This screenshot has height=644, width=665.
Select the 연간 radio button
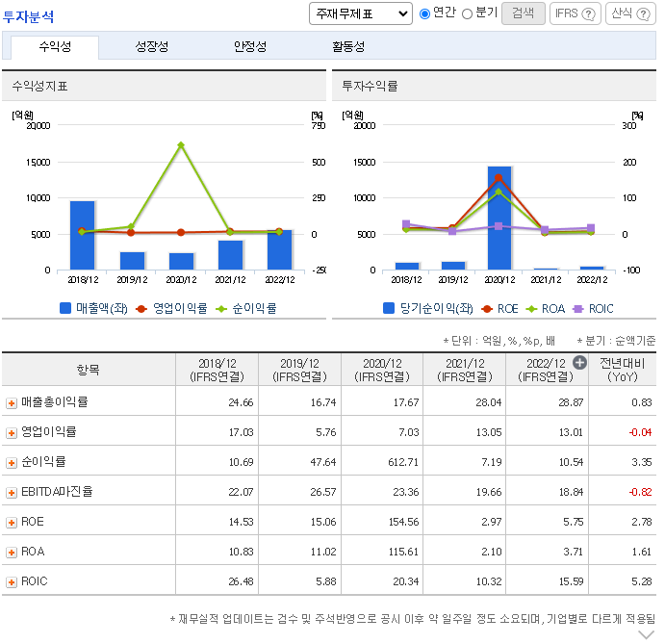[424, 14]
